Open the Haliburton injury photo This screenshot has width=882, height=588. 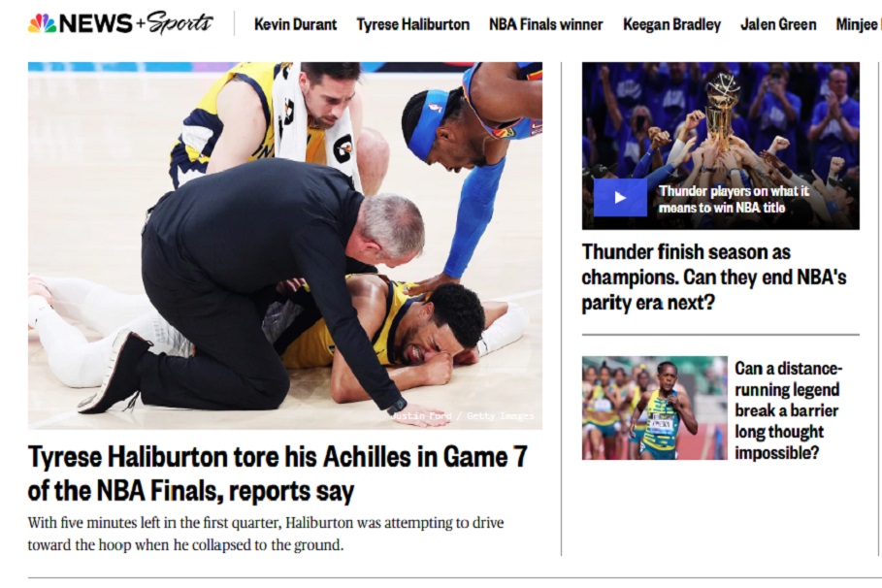tap(285, 245)
